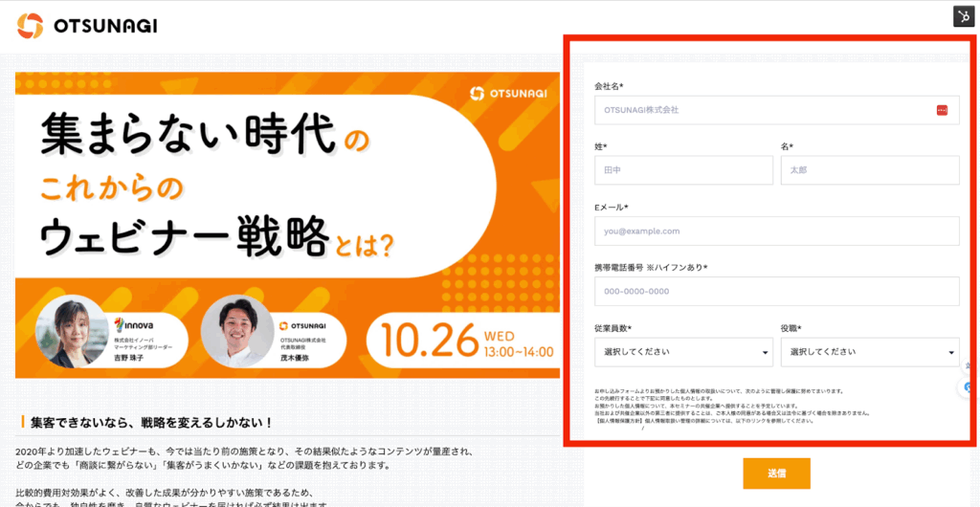Click the OTSUNAGI logo in the header
Viewport: 980px width, 507px height.
coord(87,26)
